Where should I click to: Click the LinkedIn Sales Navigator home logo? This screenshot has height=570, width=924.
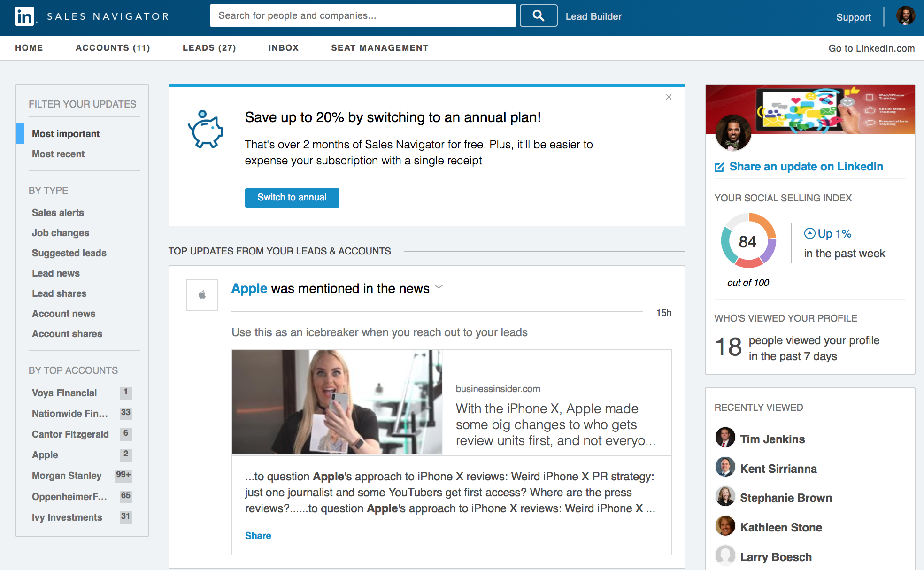pyautogui.click(x=25, y=16)
